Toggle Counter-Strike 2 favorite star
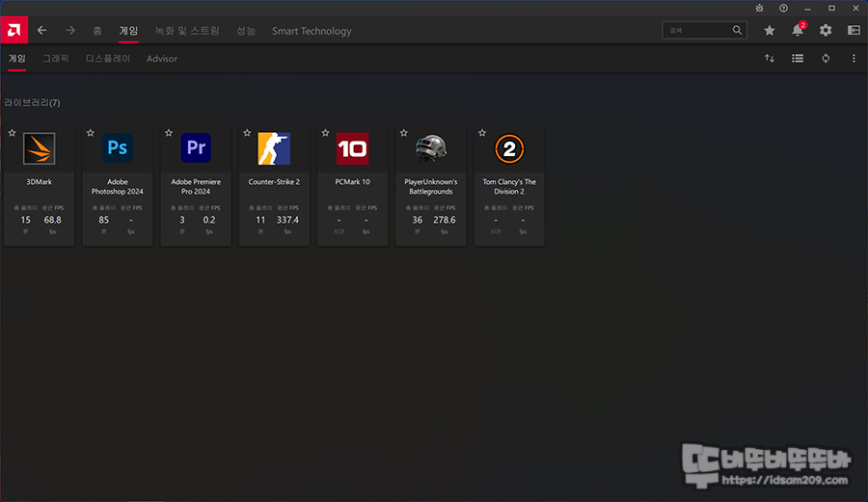The height and width of the screenshot is (502, 868). tap(247, 133)
